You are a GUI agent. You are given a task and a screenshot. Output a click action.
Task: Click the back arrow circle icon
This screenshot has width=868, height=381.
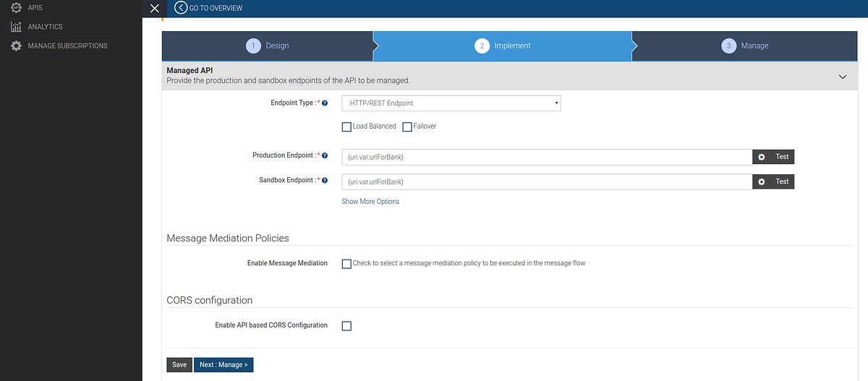click(x=181, y=8)
